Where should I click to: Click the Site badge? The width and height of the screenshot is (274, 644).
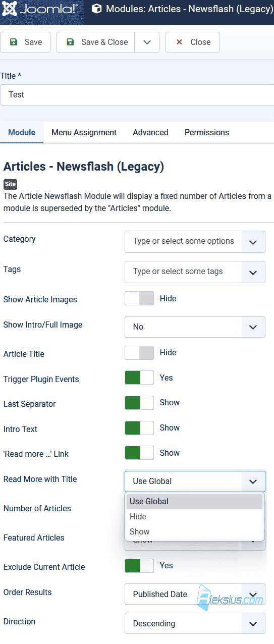click(10, 184)
